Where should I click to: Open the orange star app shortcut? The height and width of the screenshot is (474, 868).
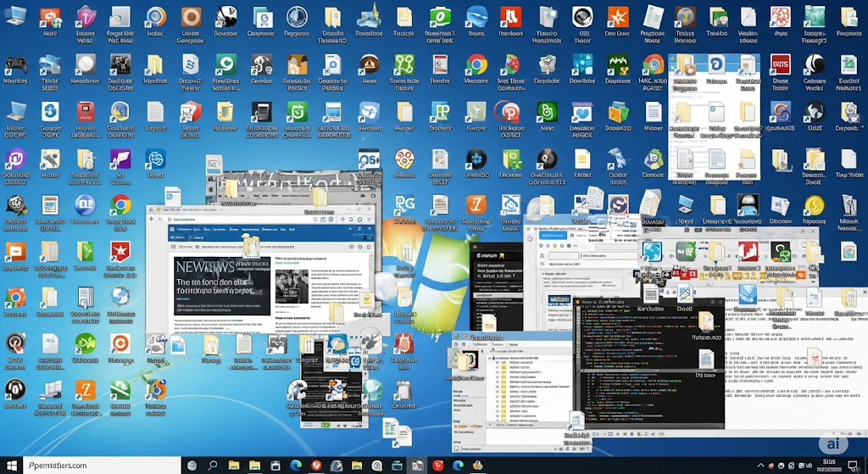pos(617,17)
